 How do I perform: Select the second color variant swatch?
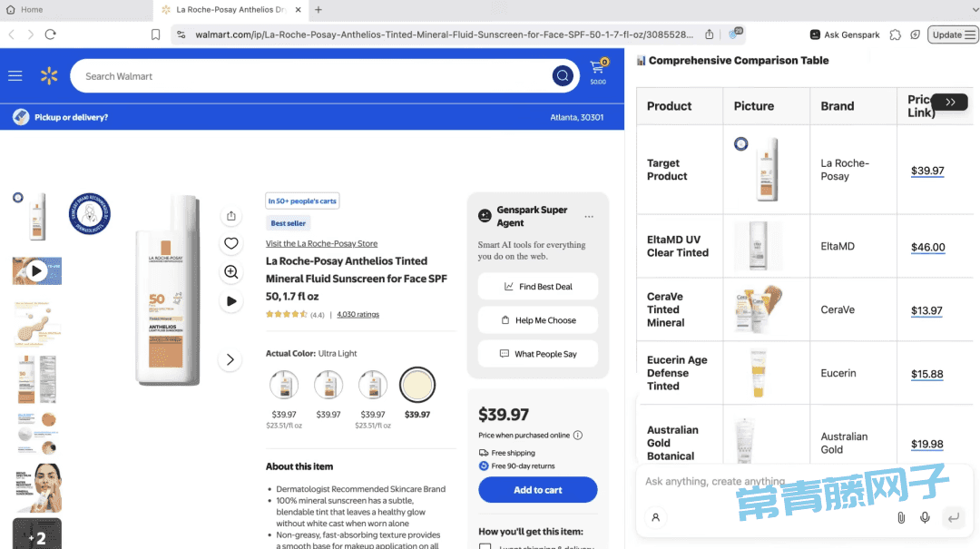(328, 385)
